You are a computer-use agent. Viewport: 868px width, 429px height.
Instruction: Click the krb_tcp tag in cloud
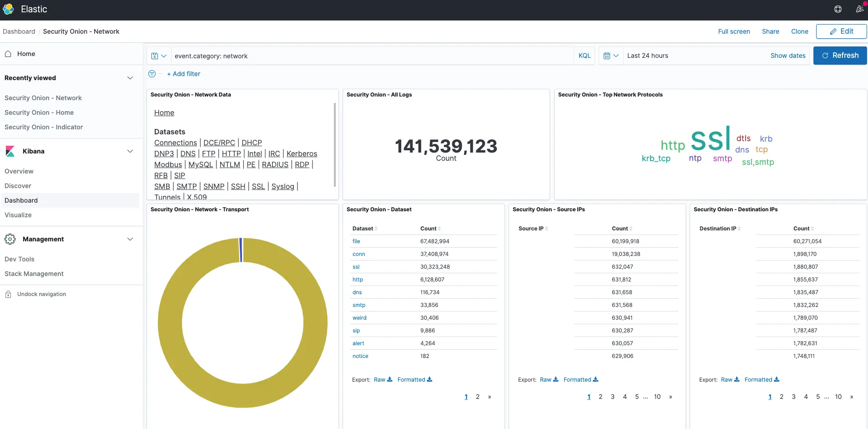(x=656, y=158)
